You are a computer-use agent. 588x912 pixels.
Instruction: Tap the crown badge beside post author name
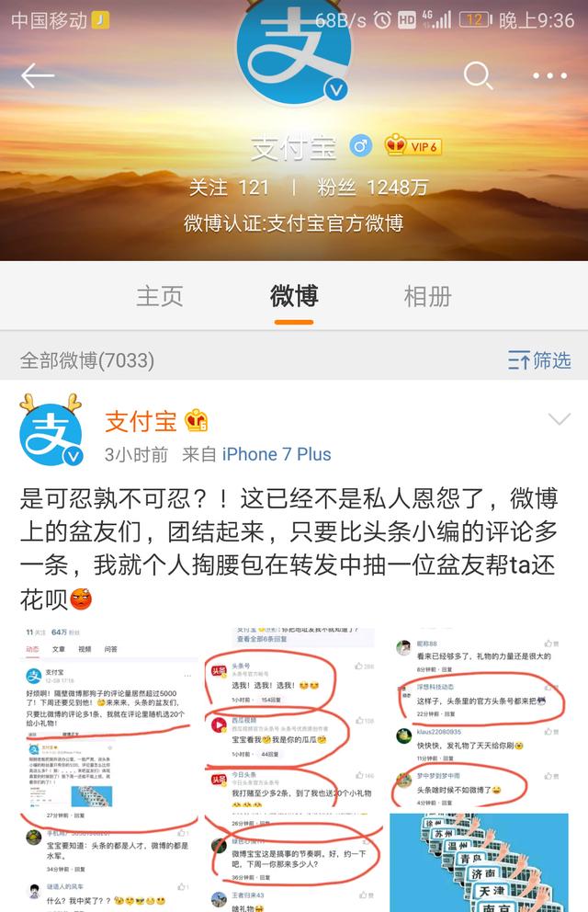coord(196,420)
